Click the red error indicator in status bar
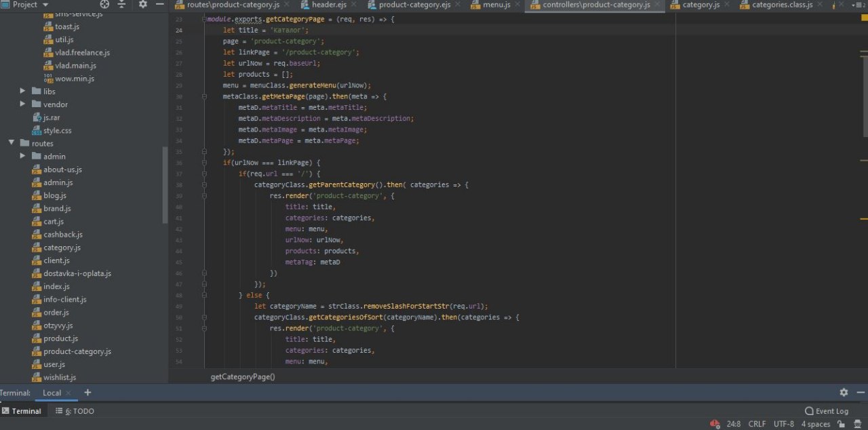The image size is (868, 430). pyautogui.click(x=715, y=424)
